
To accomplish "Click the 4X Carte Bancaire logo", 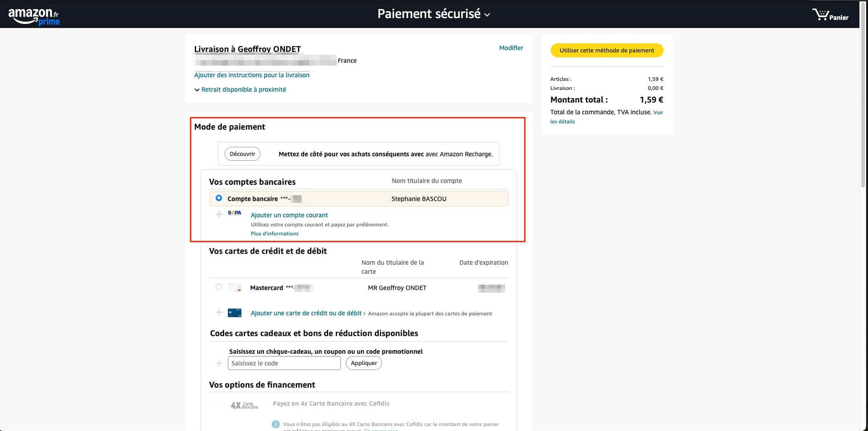I will tap(244, 405).
